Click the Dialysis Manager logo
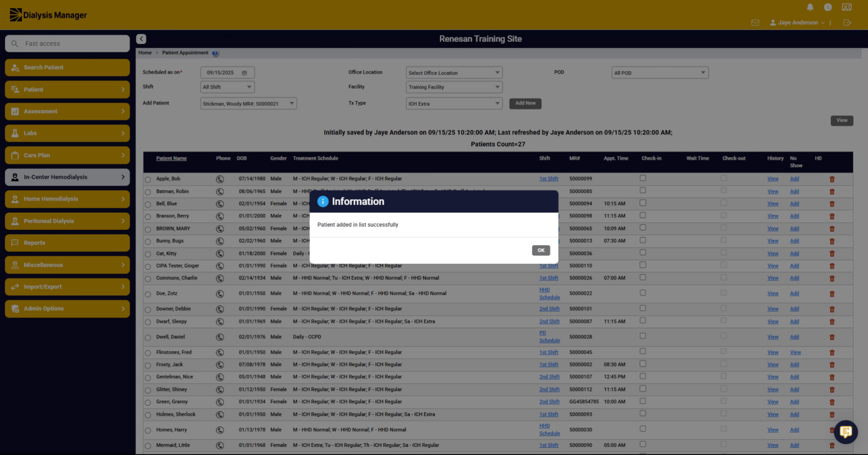The width and height of the screenshot is (868, 455). (48, 15)
